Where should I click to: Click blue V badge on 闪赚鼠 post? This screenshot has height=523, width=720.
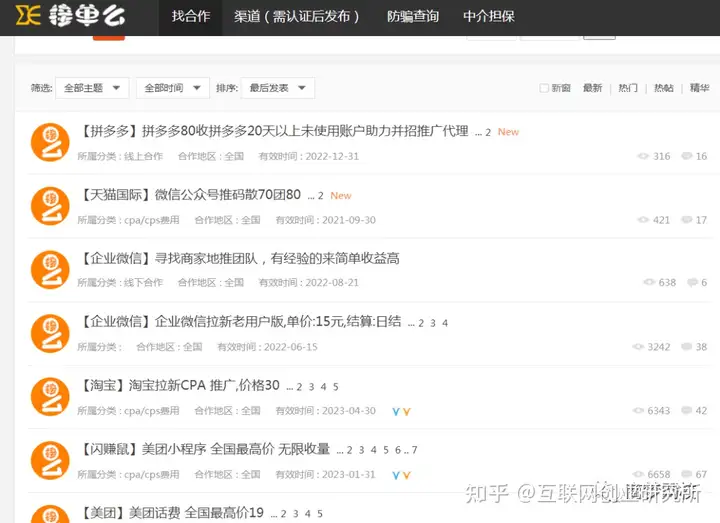tap(396, 476)
